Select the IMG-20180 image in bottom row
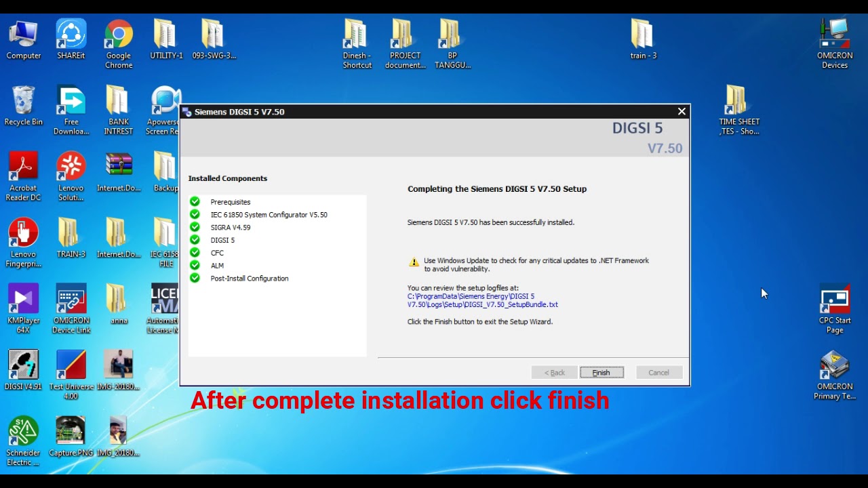 tap(119, 437)
